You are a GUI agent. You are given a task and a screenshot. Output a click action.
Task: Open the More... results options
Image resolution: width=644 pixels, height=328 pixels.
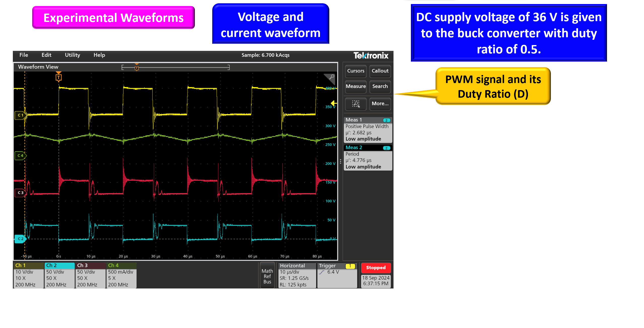pos(380,103)
